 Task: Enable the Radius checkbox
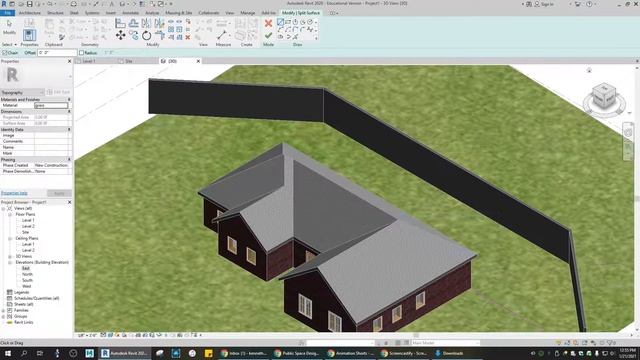coord(81,53)
